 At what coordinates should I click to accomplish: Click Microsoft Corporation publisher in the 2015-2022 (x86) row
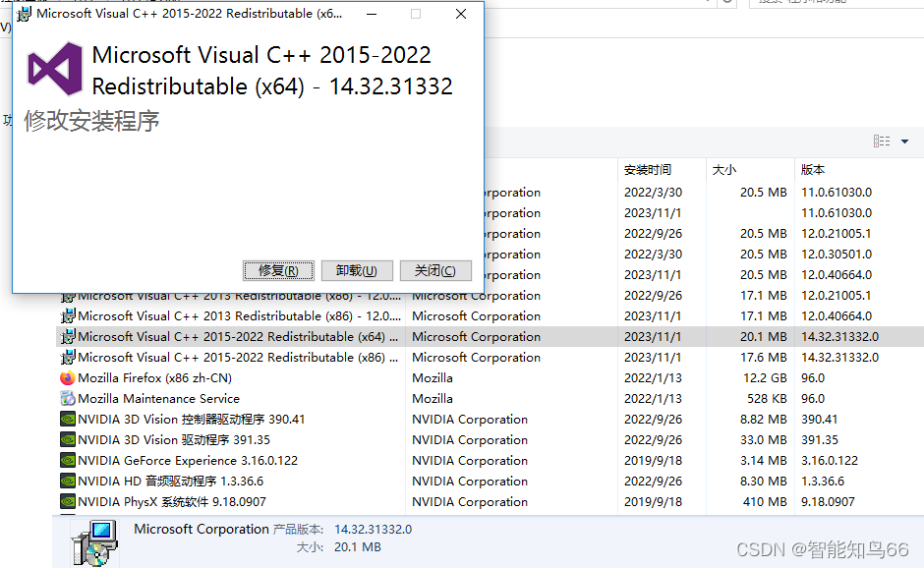[476, 357]
